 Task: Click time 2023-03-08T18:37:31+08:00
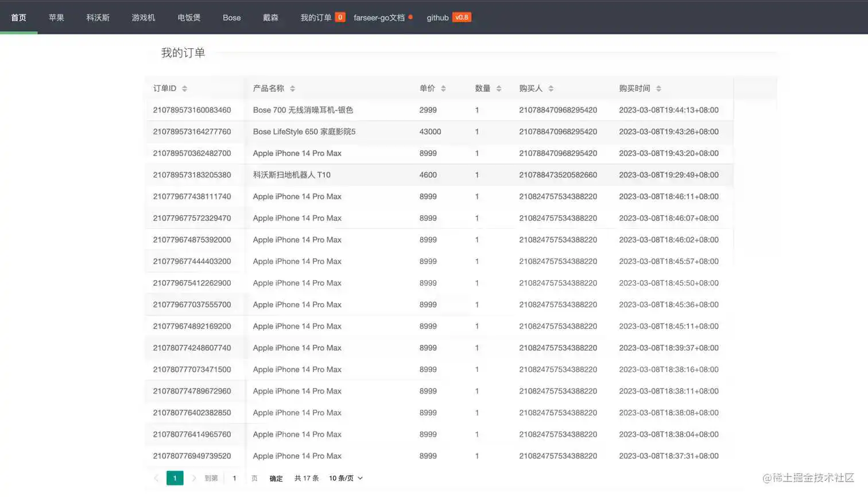tap(669, 456)
